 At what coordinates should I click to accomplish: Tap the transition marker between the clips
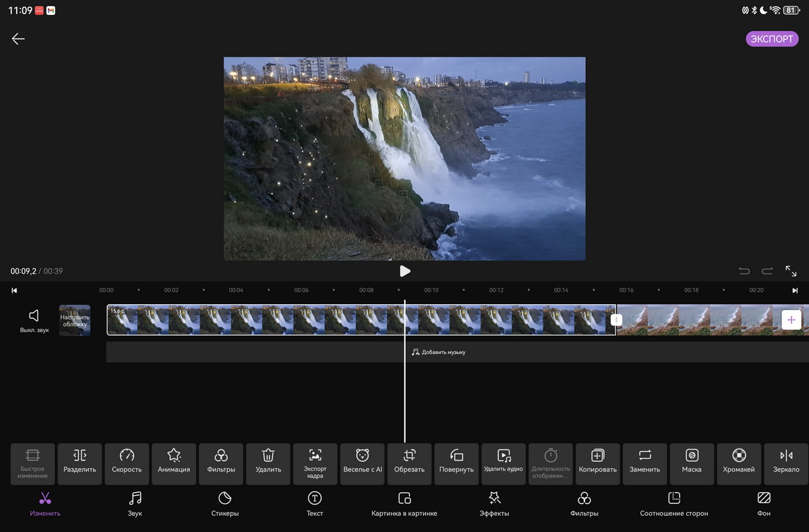[x=616, y=320]
